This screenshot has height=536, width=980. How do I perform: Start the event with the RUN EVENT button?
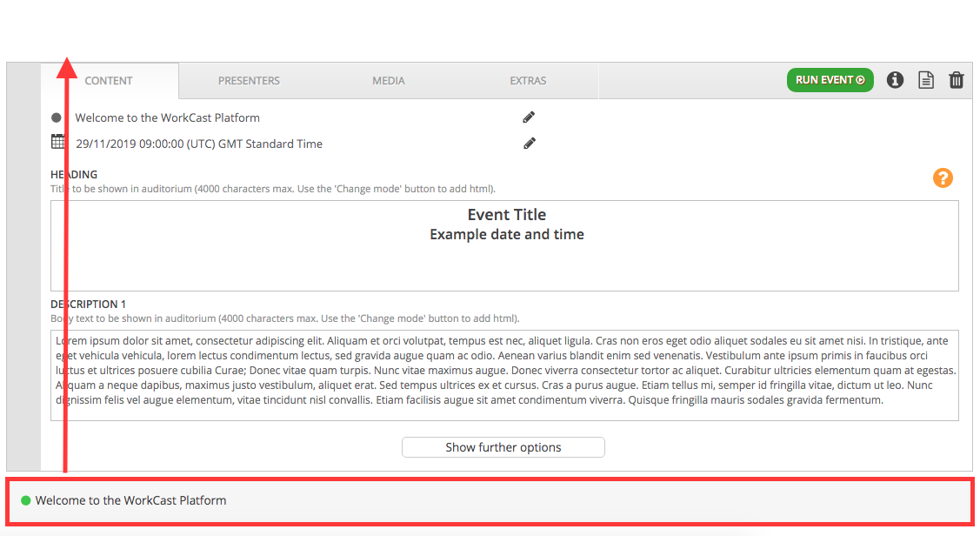[x=830, y=80]
